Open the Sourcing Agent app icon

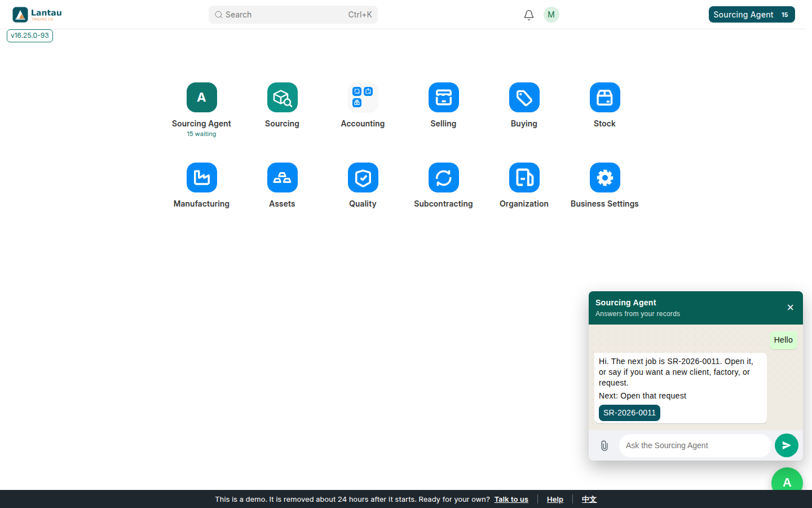click(201, 98)
